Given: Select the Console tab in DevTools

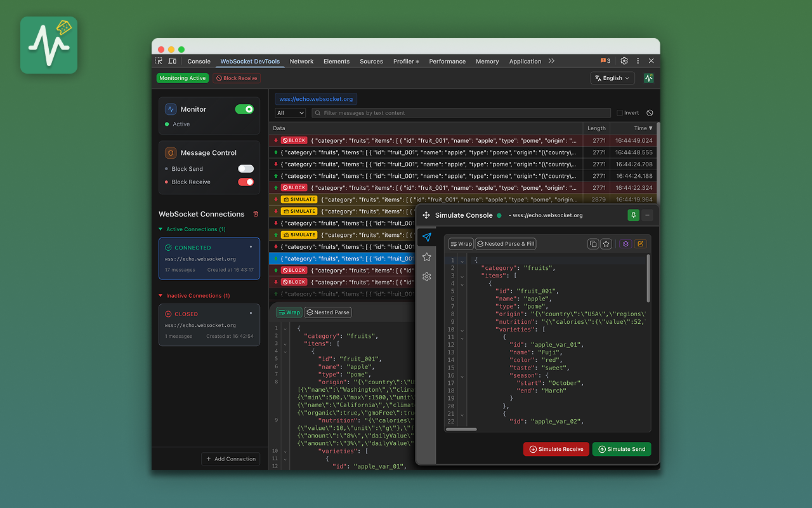Looking at the screenshot, I should pos(199,61).
